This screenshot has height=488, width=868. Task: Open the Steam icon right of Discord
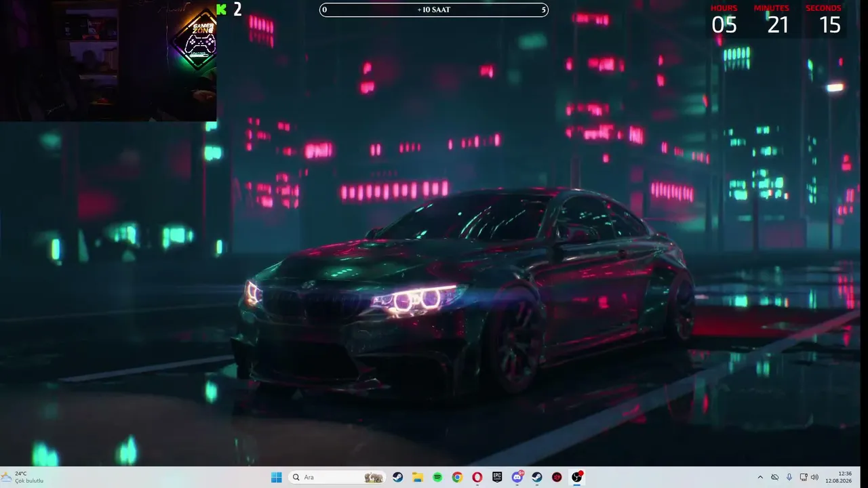[x=537, y=477]
